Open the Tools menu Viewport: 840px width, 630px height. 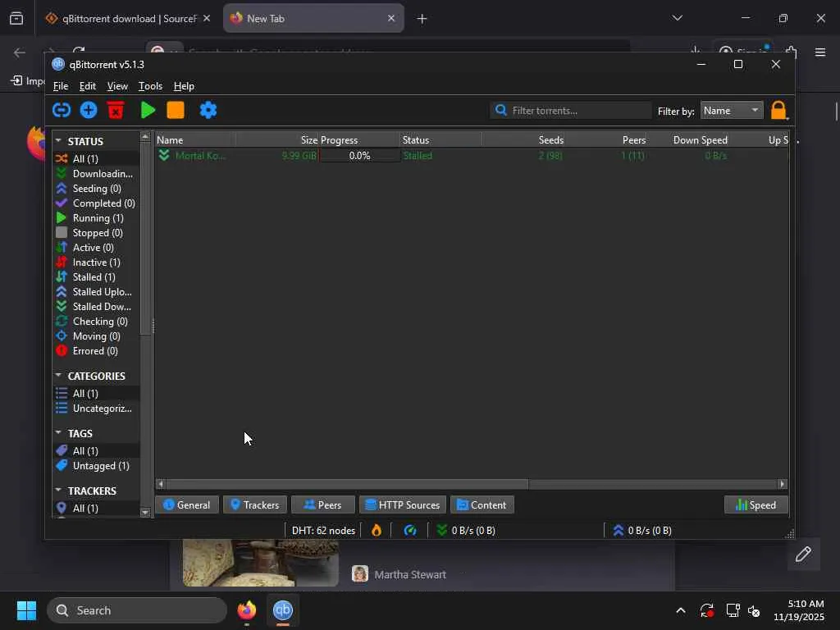(x=151, y=85)
